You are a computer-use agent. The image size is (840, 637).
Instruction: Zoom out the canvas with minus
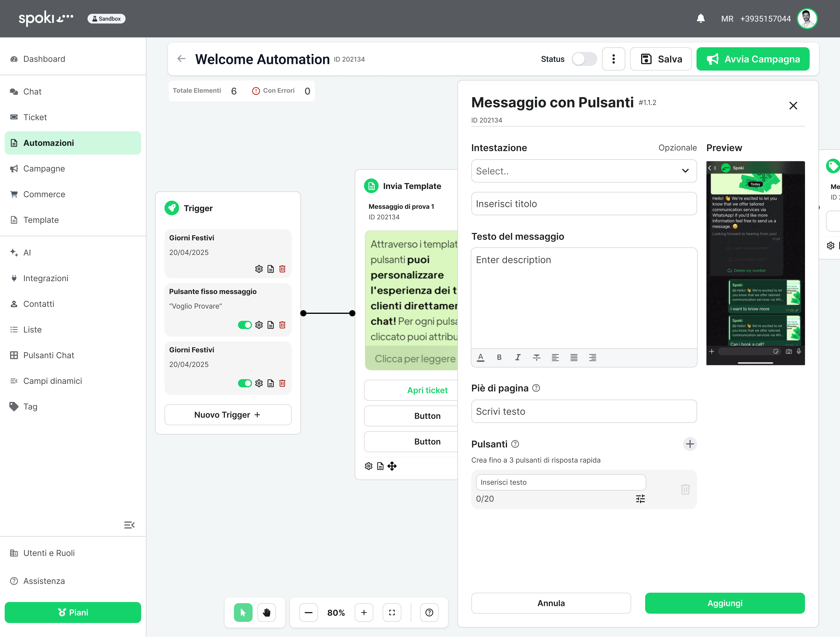(308, 612)
